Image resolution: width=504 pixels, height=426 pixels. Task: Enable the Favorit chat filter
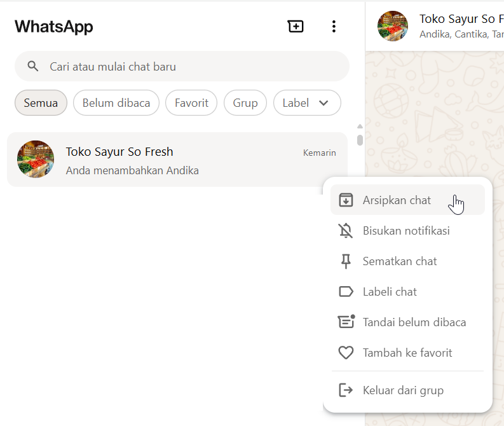[x=191, y=103]
